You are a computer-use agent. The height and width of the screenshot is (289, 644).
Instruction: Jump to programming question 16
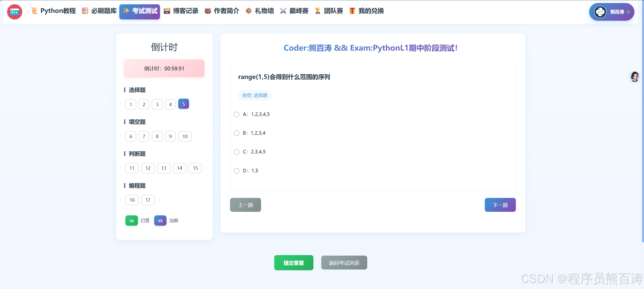pyautogui.click(x=132, y=200)
